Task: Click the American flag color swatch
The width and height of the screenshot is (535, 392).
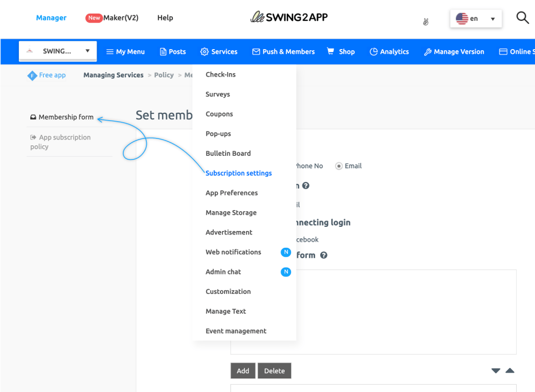Action: [462, 18]
